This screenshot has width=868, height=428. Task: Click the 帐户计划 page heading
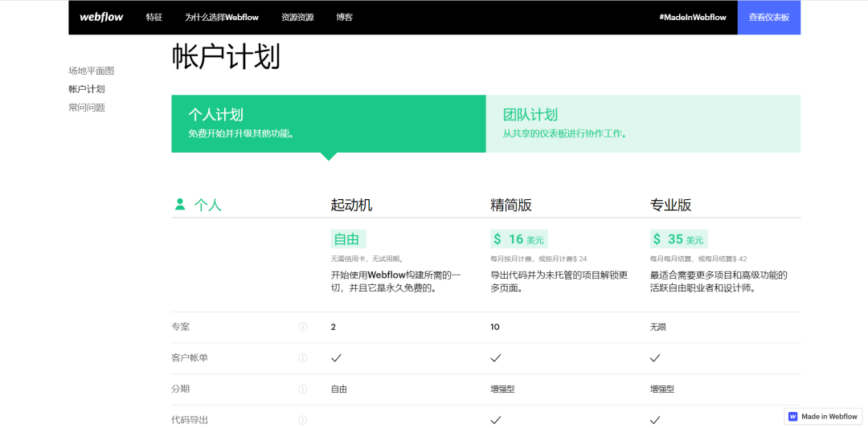coord(226,57)
